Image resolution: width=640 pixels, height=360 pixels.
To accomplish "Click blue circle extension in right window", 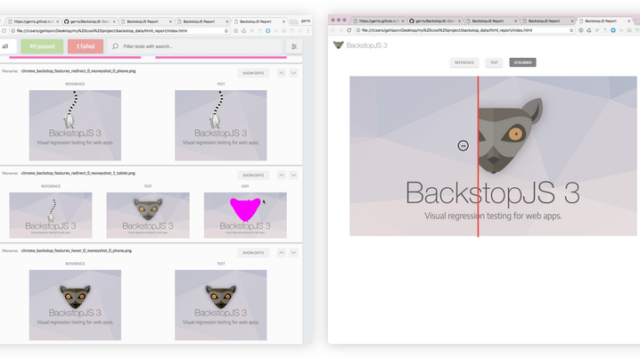I will [x=613, y=30].
